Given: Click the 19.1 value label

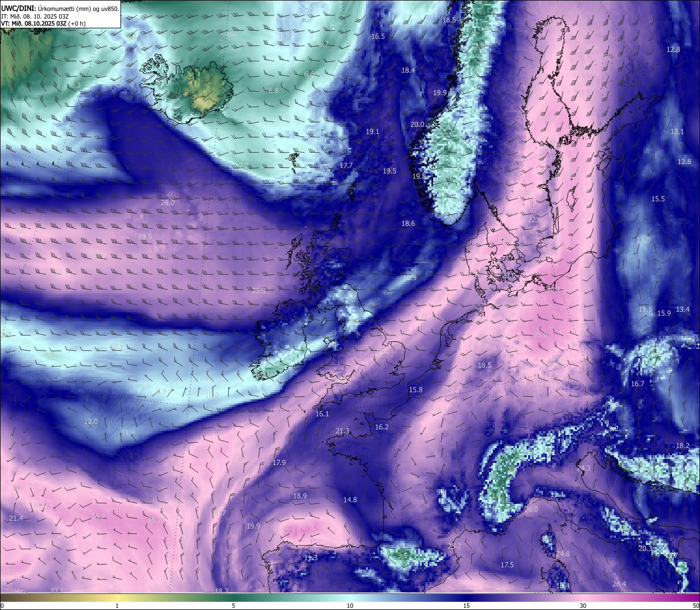Looking at the screenshot, I should [x=372, y=131].
